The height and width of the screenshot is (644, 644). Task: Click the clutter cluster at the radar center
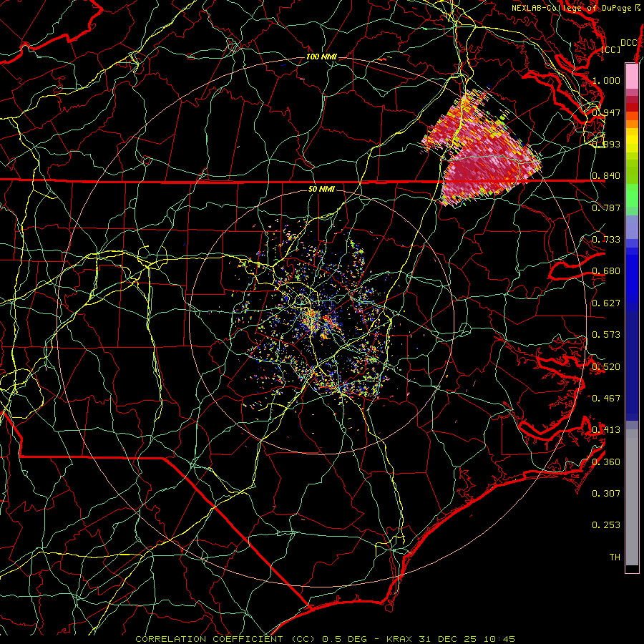pos(318,321)
